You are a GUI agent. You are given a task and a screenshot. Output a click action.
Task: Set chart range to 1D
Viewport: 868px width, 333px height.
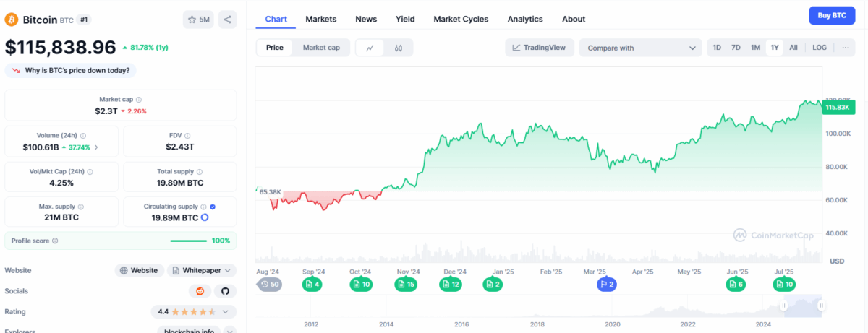tap(717, 48)
